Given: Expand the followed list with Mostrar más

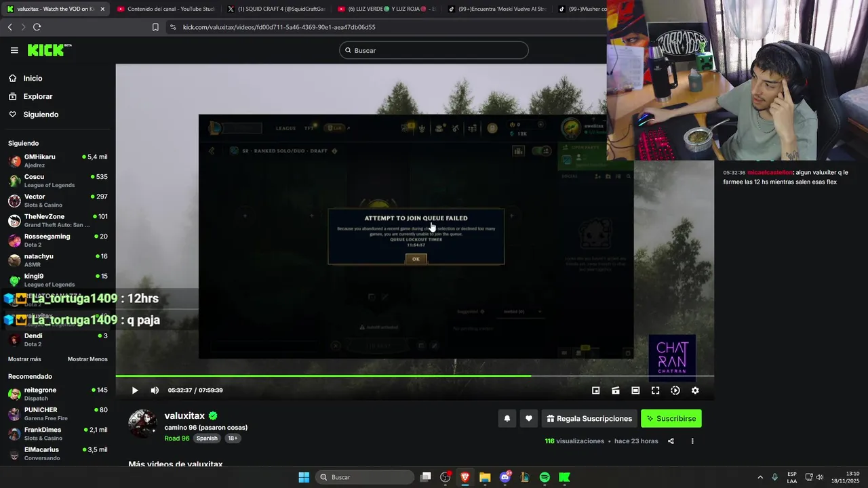Looking at the screenshot, I should pyautogui.click(x=24, y=359).
